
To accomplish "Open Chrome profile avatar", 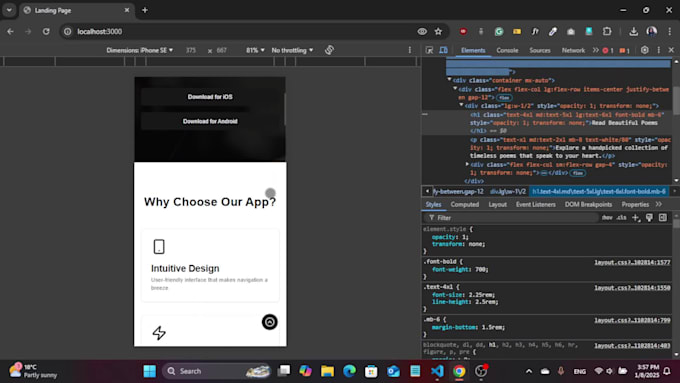I will (651, 31).
